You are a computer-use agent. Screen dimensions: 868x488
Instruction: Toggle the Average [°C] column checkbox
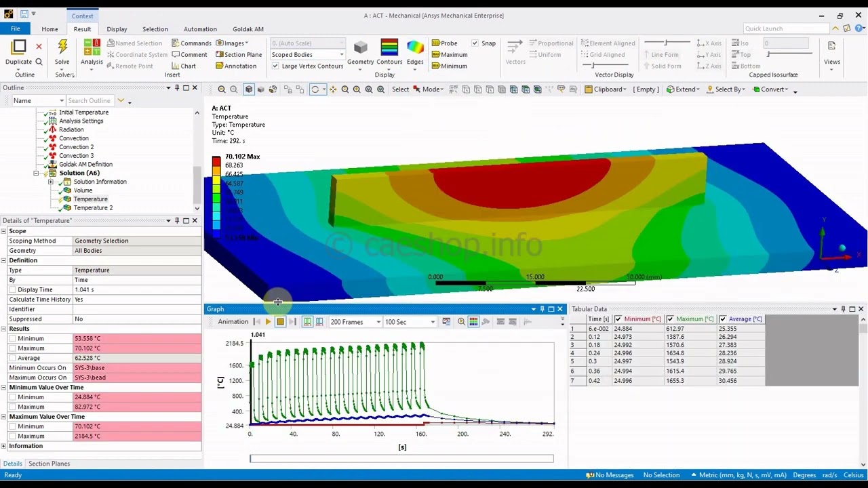pyautogui.click(x=723, y=319)
